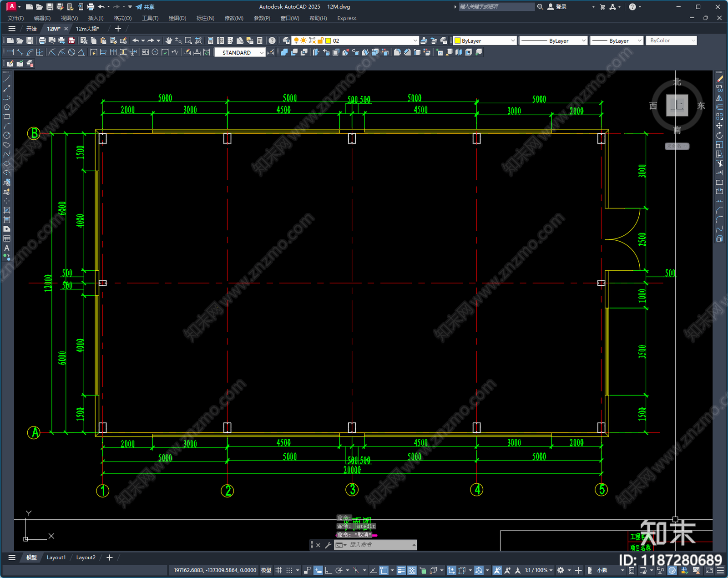
Task: Select the Circle draw tool
Action: click(7, 135)
